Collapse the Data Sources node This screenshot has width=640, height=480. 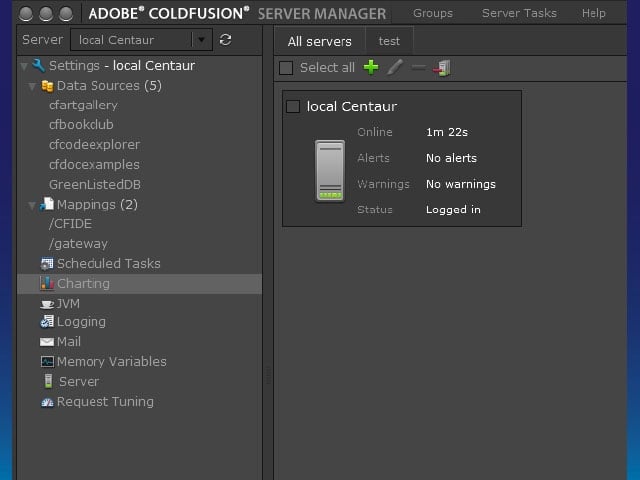click(x=32, y=87)
